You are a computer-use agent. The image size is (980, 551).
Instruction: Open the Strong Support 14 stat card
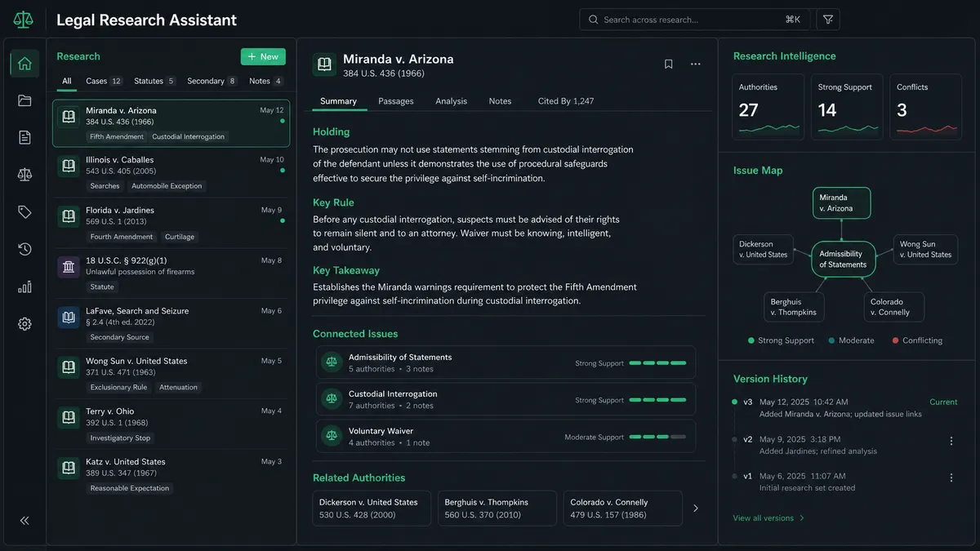pyautogui.click(x=847, y=107)
